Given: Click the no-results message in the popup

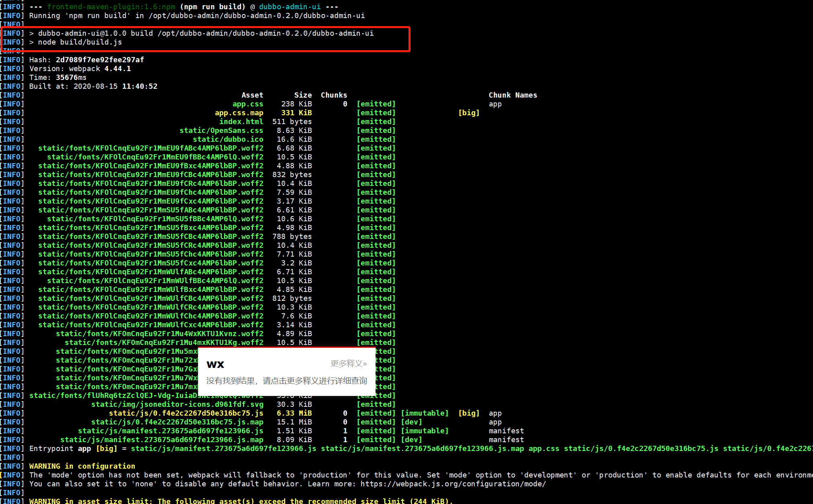Looking at the screenshot, I should [286, 381].
